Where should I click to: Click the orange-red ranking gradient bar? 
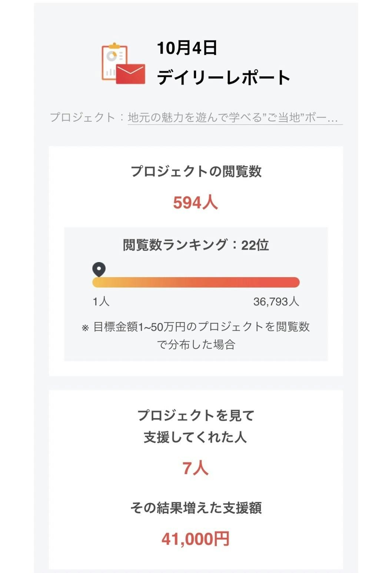click(x=196, y=282)
